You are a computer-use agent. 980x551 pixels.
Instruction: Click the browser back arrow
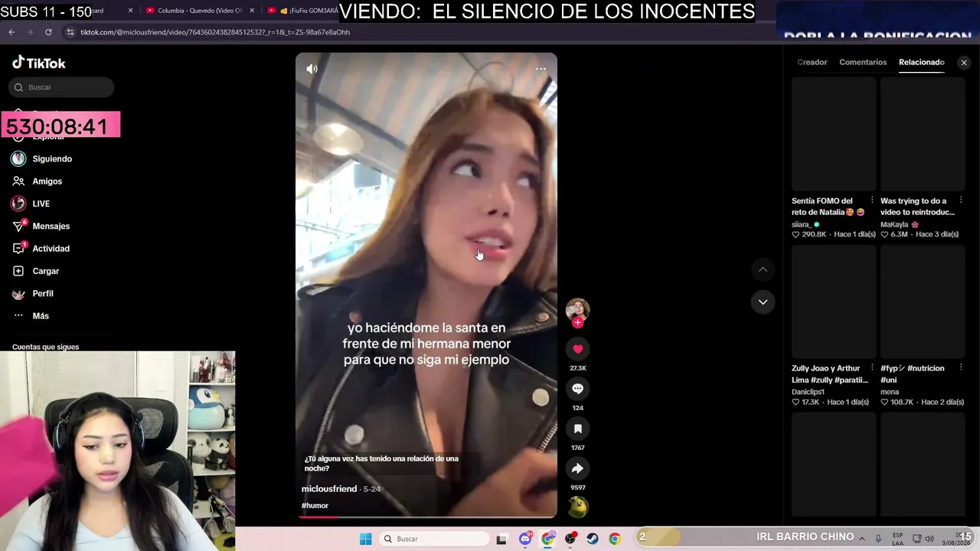(11, 32)
